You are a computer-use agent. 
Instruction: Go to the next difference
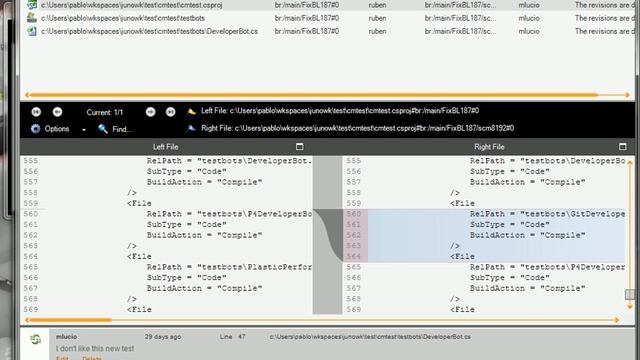[x=151, y=112]
